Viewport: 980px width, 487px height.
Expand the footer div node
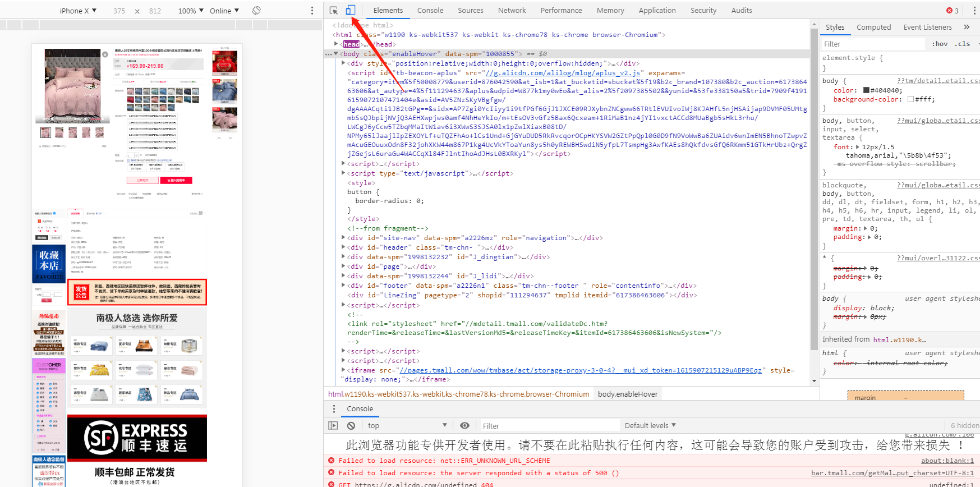click(x=343, y=286)
